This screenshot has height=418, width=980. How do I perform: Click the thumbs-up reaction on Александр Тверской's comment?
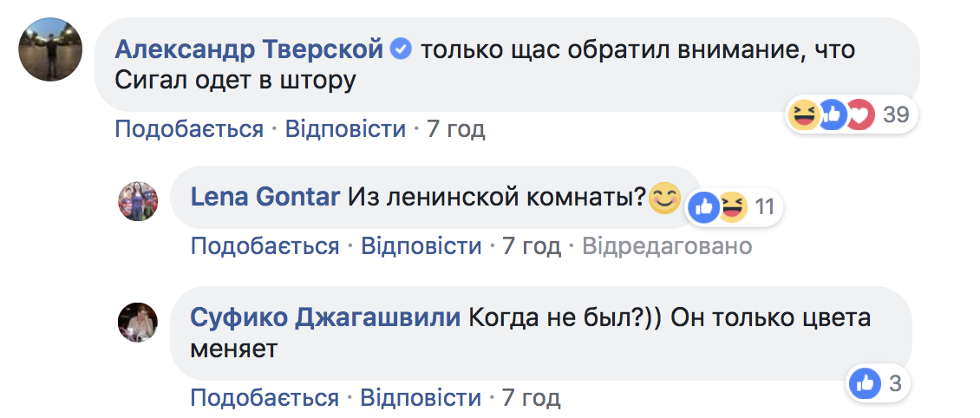(831, 114)
